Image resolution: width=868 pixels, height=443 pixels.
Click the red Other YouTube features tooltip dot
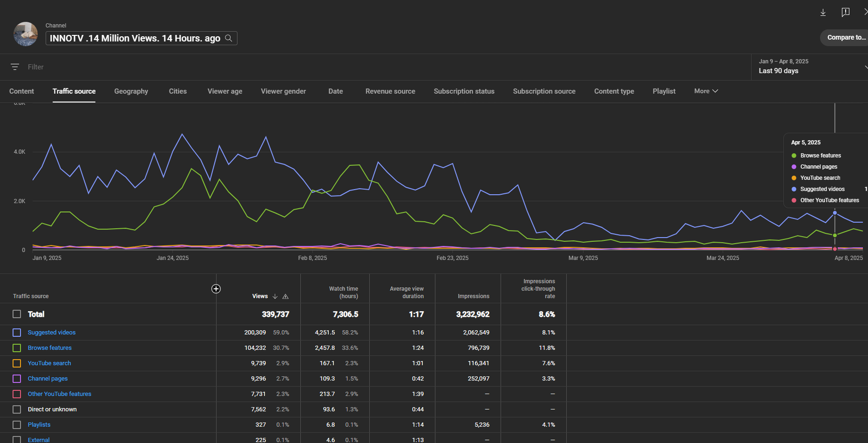point(794,200)
